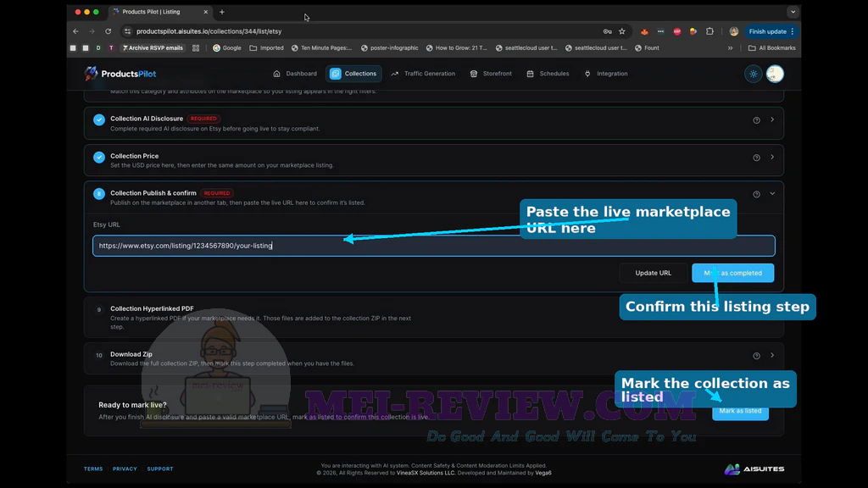The height and width of the screenshot is (488, 868).
Task: Click the Update URL button
Action: (x=654, y=273)
